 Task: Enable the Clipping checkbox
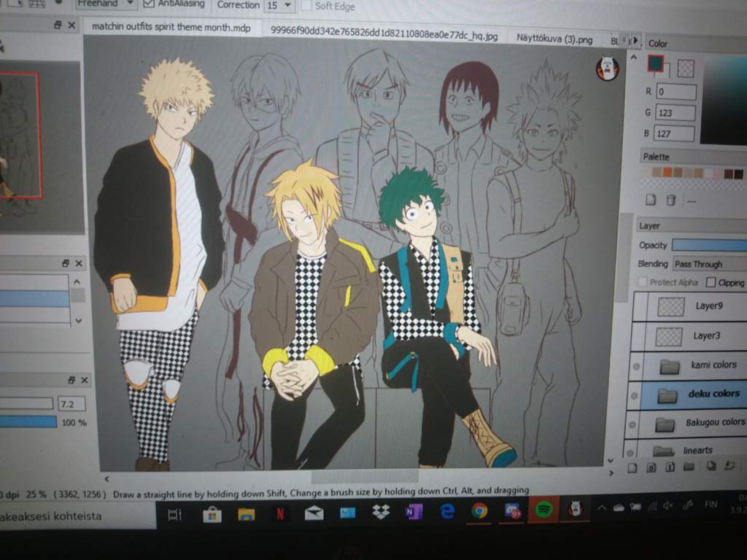tap(711, 282)
